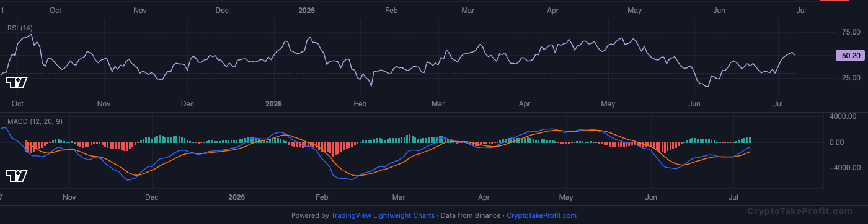
Task: Click Jul on the RSI pane time axis
Action: pos(778,104)
